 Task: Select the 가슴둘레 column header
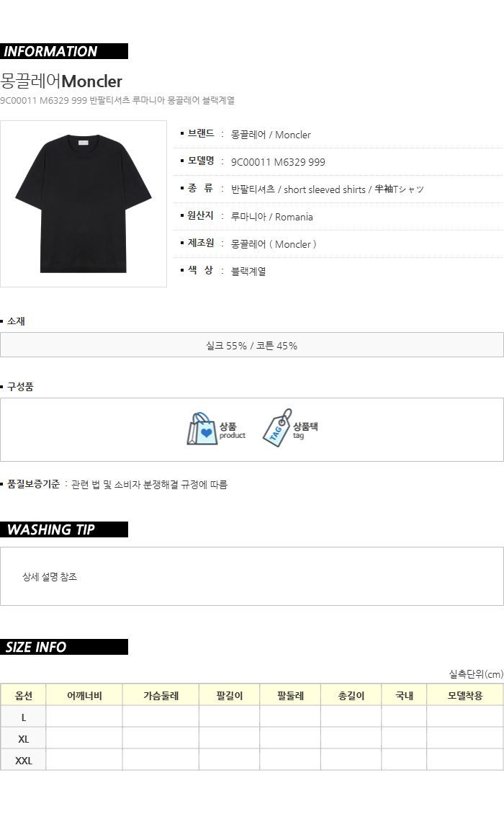[161, 695]
